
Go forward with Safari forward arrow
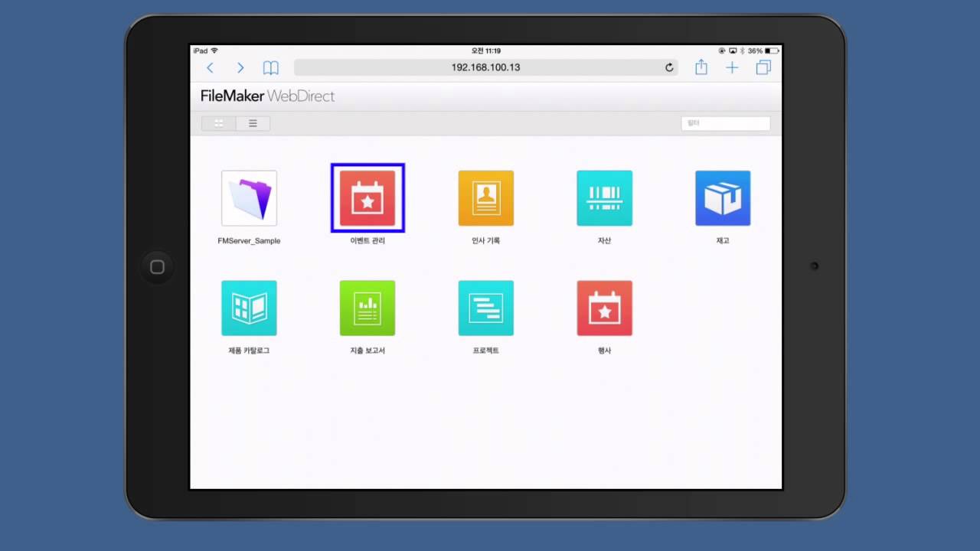point(240,67)
